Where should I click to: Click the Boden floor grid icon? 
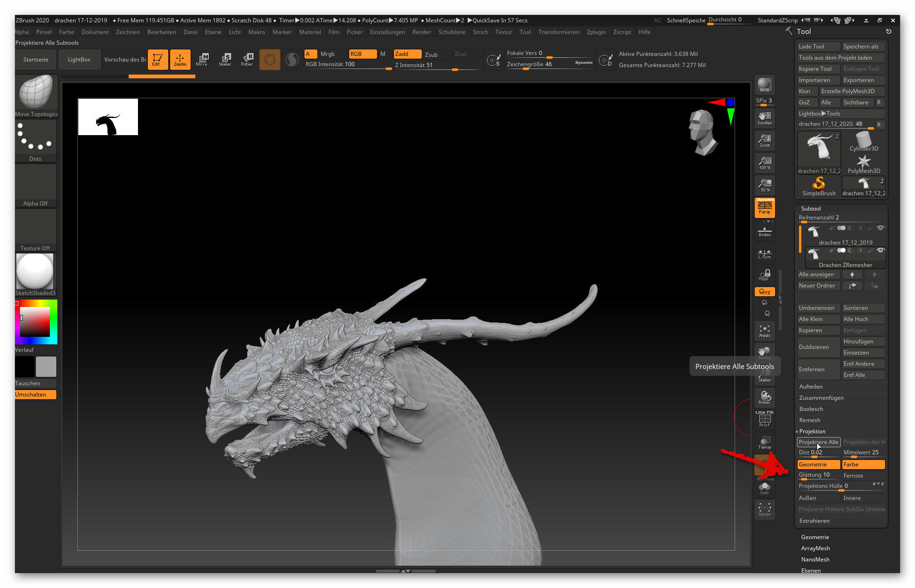(764, 231)
